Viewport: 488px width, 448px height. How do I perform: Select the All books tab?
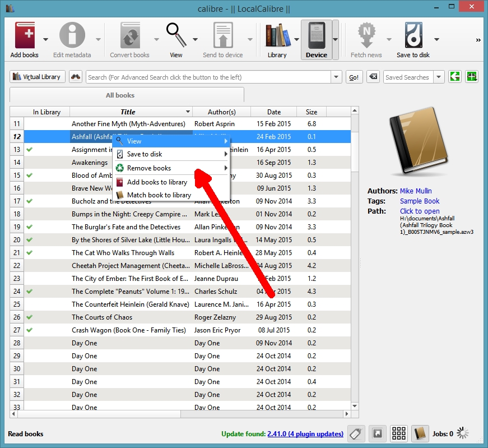tap(127, 95)
